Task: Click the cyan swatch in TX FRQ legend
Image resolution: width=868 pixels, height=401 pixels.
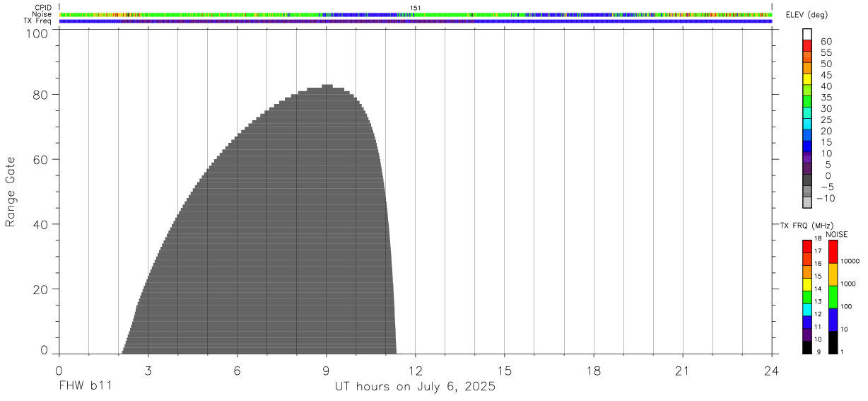Action: coord(807,309)
